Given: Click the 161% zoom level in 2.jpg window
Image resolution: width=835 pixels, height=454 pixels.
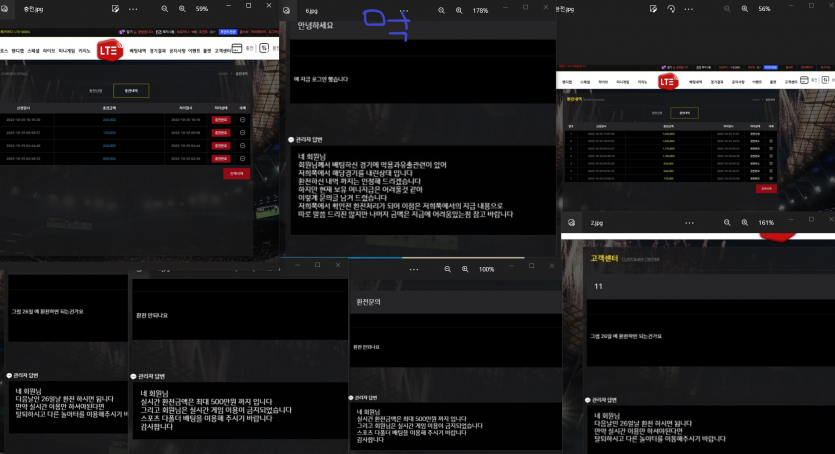Looking at the screenshot, I should click(x=766, y=222).
